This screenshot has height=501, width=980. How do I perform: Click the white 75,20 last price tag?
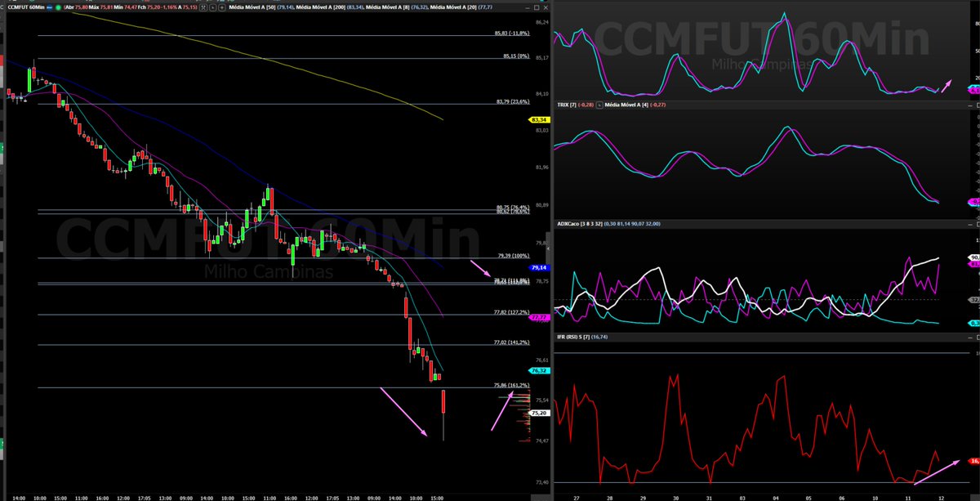(x=538, y=414)
